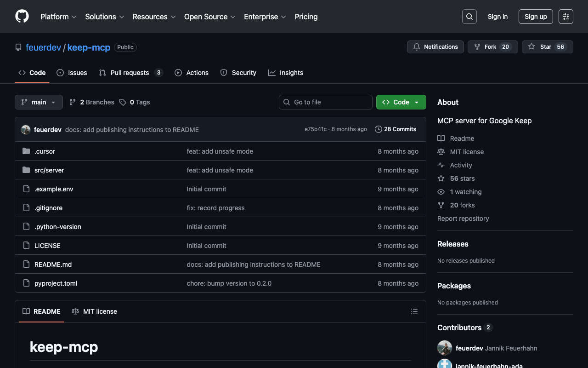Open the search magnifier icon
This screenshot has height=368, width=588.
point(469,17)
